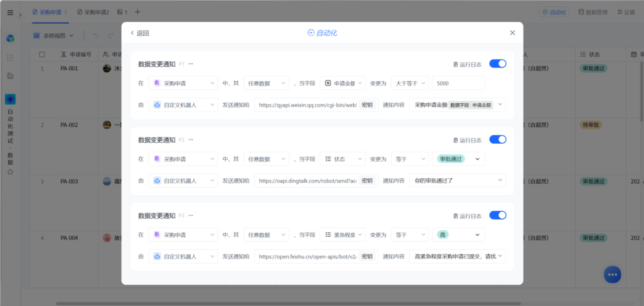Screen dimensions: 644x306
Task: Open the 任意数据 dropdown in rule #1
Action: [x=266, y=83]
